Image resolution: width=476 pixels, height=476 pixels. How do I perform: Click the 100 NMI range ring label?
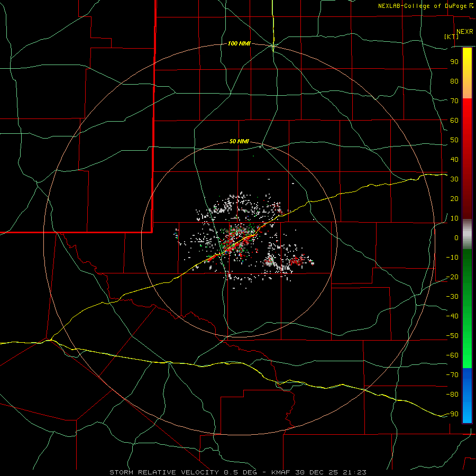pyautogui.click(x=239, y=44)
